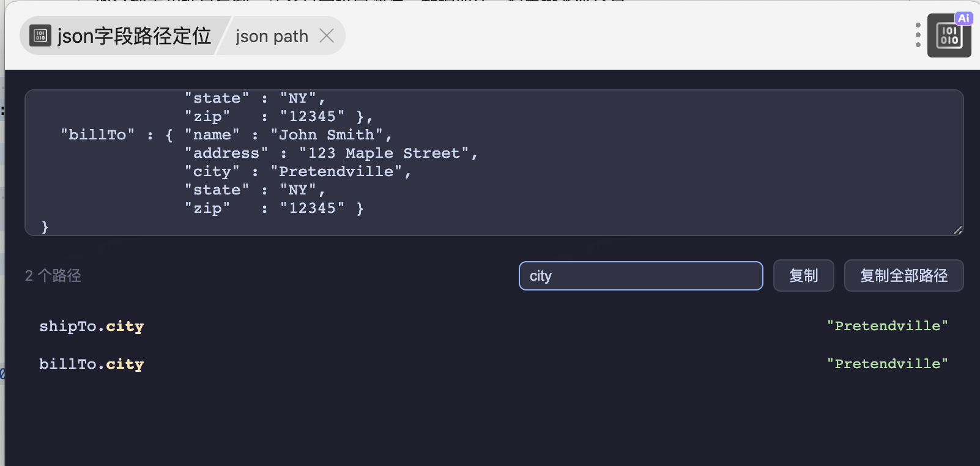
Task: Close the json path tab with the X
Action: 327,36
